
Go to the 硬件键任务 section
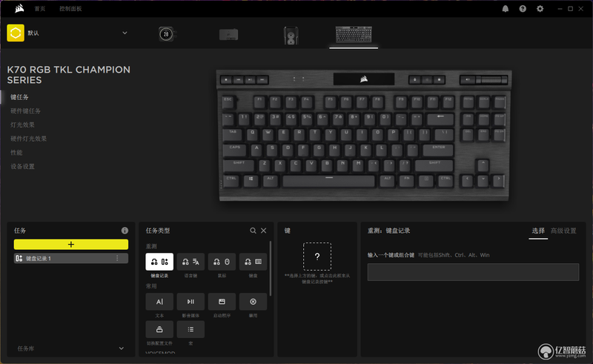click(x=25, y=111)
